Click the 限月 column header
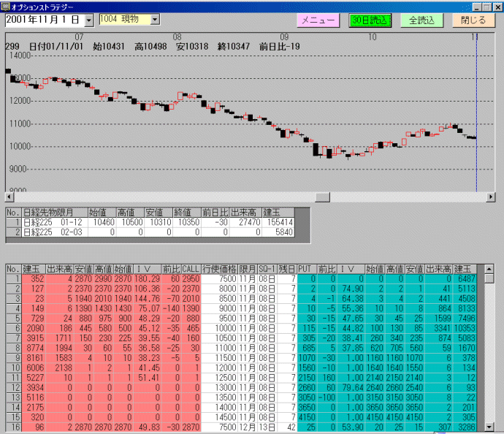 tap(248, 269)
